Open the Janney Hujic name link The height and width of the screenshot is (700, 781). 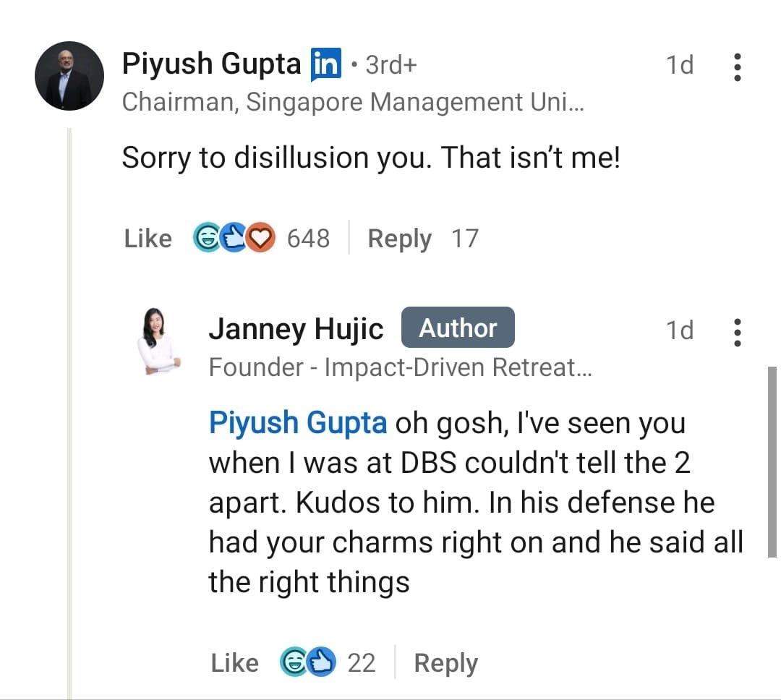click(x=296, y=330)
